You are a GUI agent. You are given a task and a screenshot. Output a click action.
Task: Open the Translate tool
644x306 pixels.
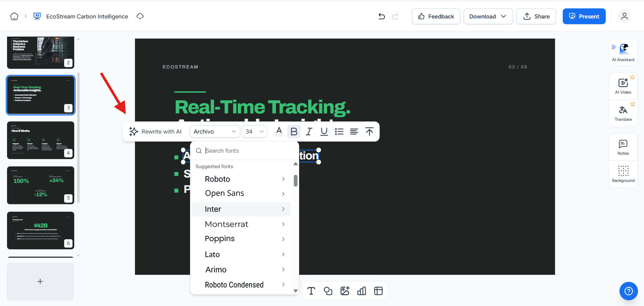point(623,113)
